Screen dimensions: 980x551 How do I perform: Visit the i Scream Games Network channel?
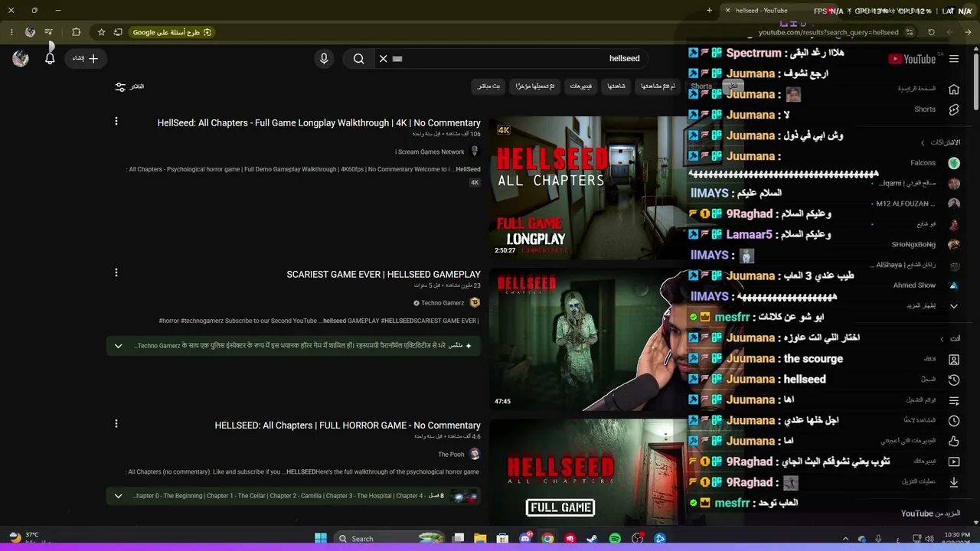tap(430, 152)
